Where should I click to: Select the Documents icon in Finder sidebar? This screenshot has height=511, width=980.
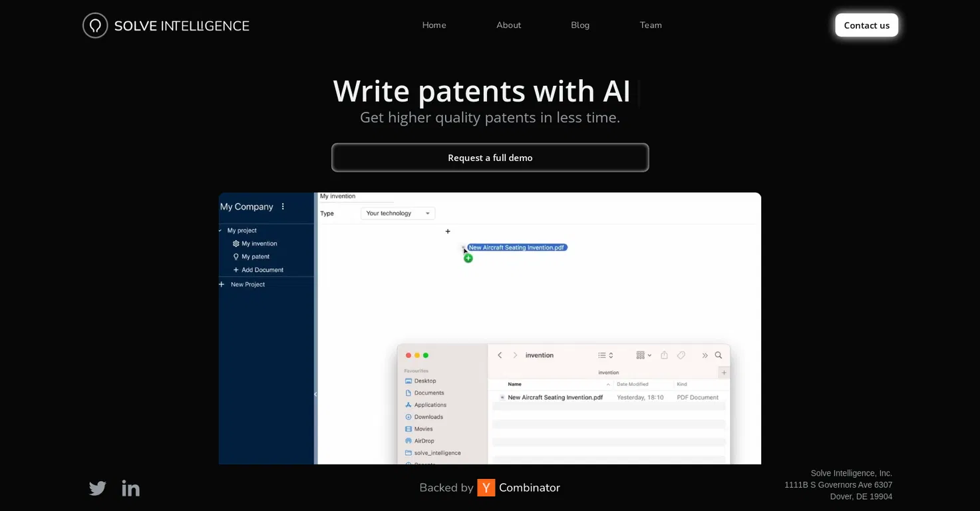408,393
